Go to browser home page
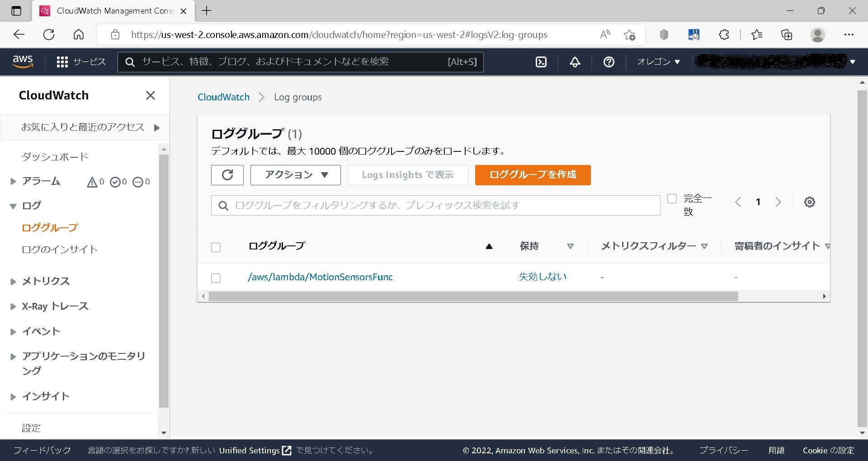This screenshot has width=868, height=461. click(79, 34)
